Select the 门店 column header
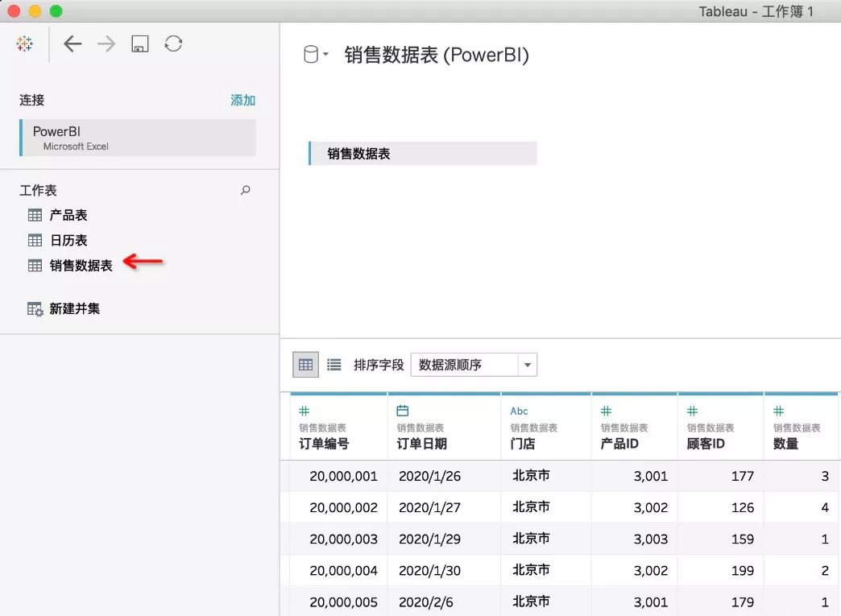841x616 pixels. tap(523, 444)
